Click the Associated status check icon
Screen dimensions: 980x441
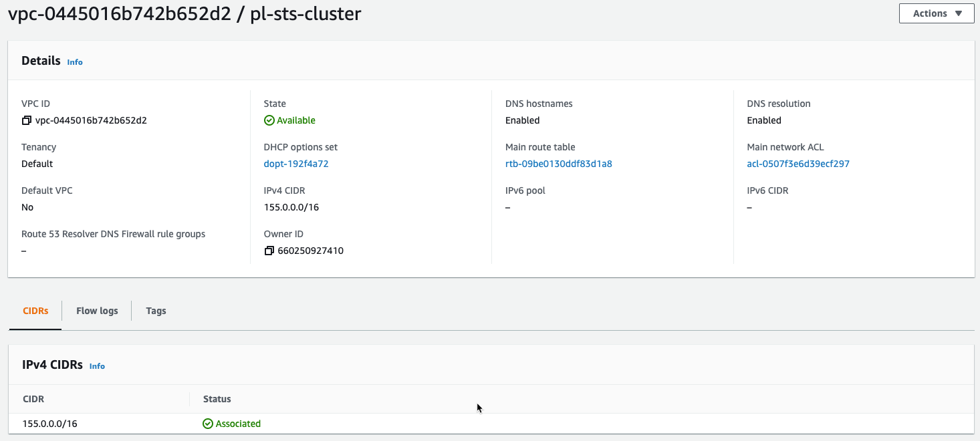point(207,423)
